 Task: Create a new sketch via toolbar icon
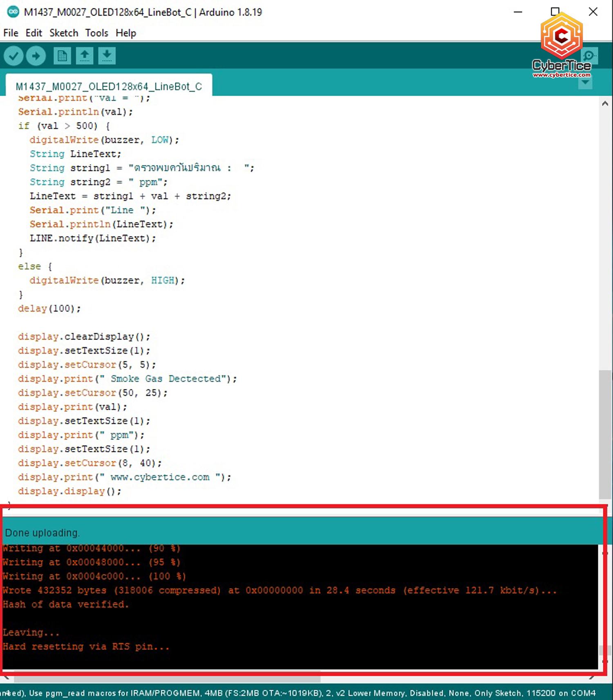click(x=62, y=56)
